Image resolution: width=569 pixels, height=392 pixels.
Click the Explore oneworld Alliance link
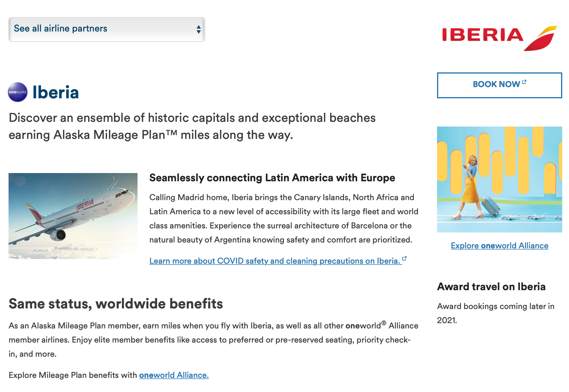coord(499,245)
